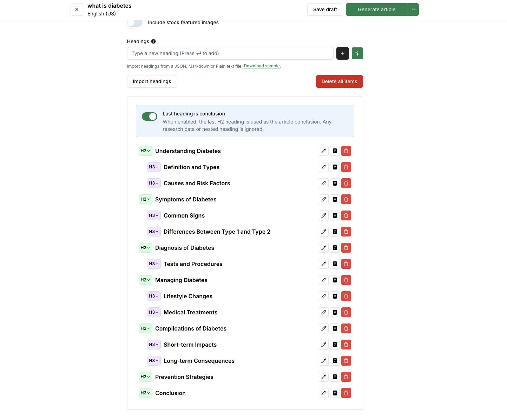
Task: Click the Save draft button
Action: coord(325,9)
